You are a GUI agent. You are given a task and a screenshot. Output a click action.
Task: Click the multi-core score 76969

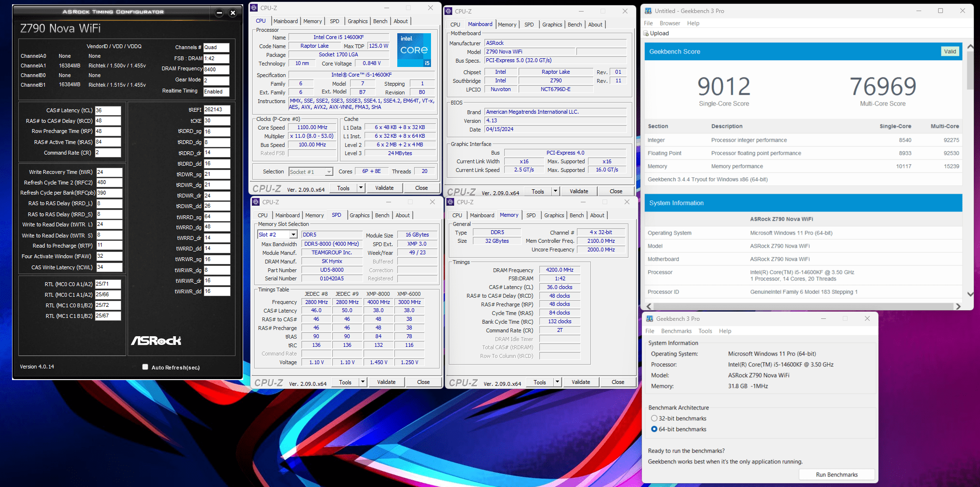(x=883, y=87)
